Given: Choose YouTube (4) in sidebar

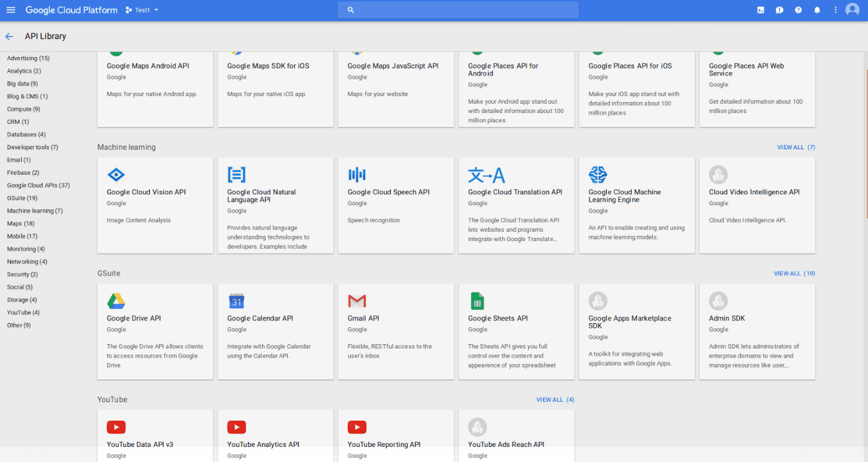Looking at the screenshot, I should pos(23,313).
